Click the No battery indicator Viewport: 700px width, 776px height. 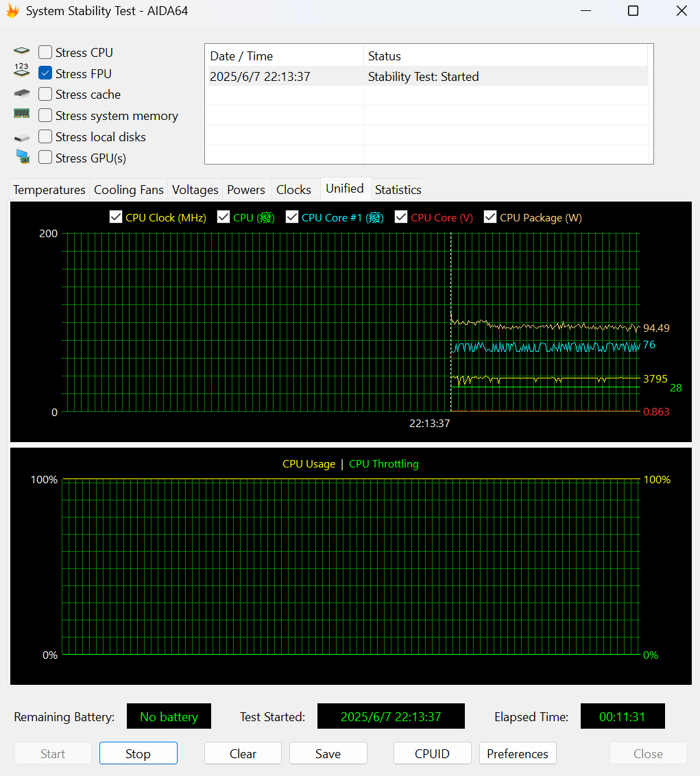pos(169,716)
